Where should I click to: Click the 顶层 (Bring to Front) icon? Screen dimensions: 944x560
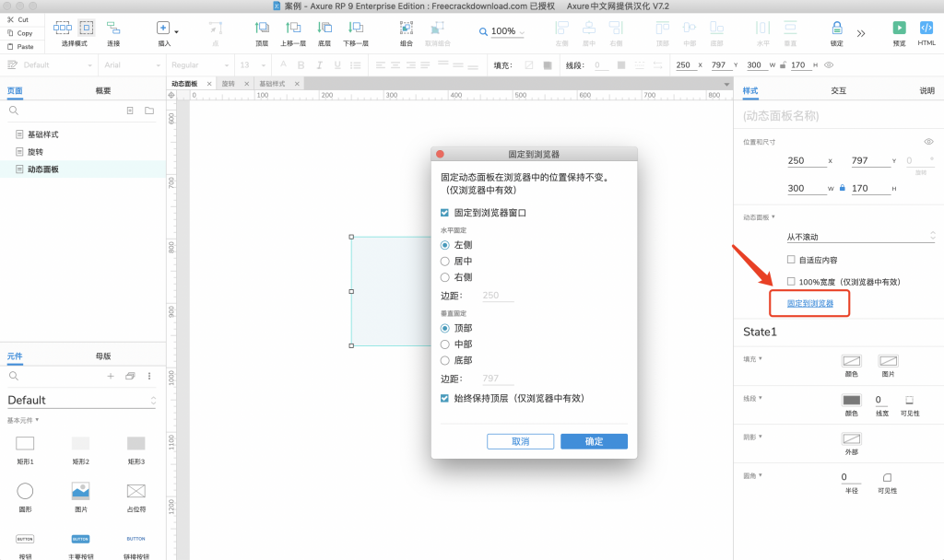point(262,29)
